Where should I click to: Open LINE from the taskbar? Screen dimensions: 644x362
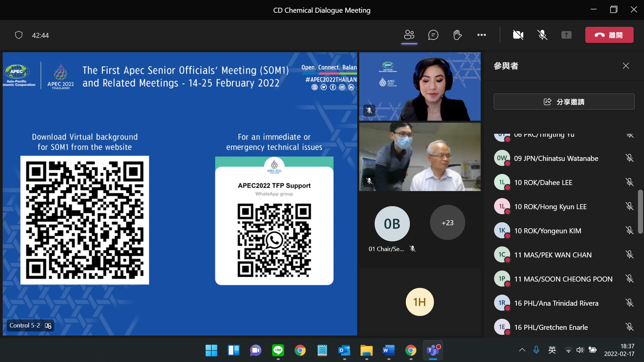[278, 351]
